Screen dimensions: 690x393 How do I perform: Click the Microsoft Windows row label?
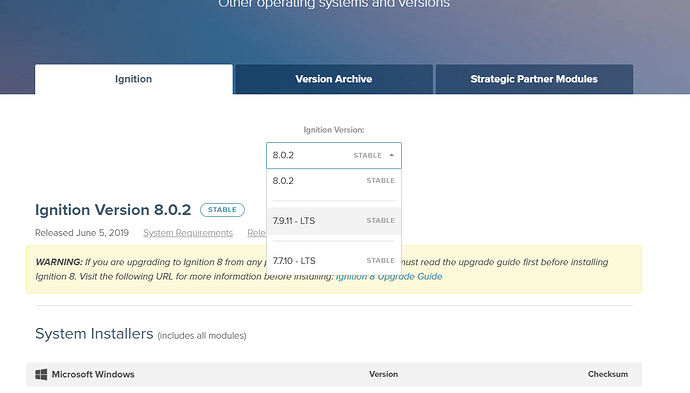93,375
